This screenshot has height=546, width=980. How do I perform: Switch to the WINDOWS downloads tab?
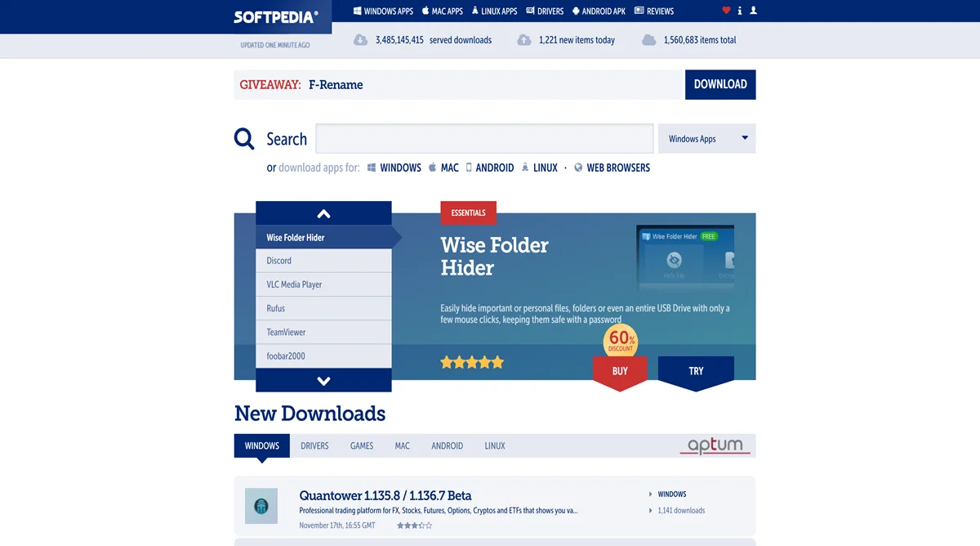coord(262,445)
